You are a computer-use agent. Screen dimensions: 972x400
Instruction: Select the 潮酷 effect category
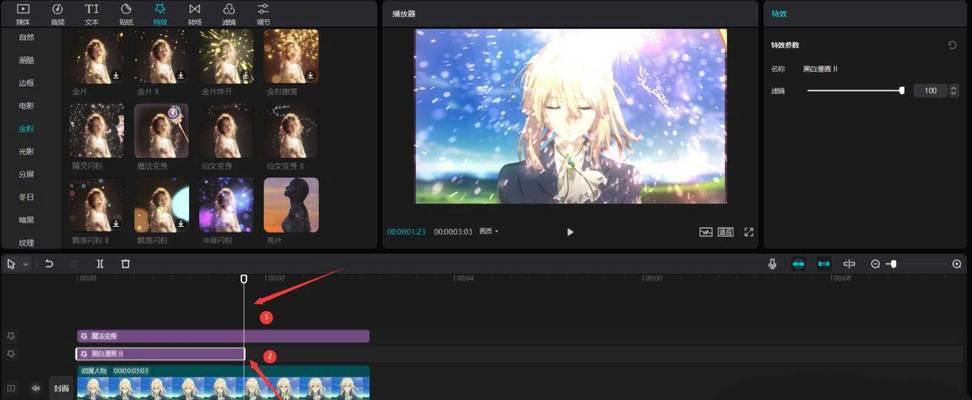click(x=27, y=60)
